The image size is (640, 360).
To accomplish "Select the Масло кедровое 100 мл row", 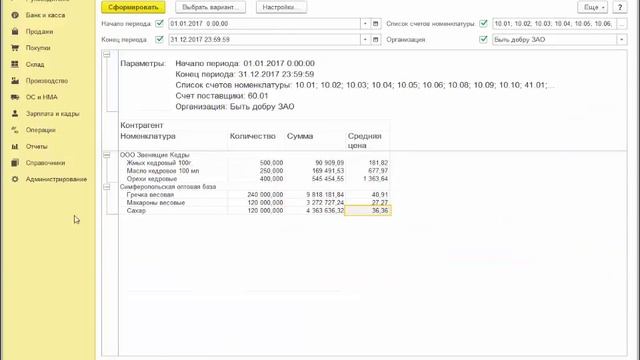I will point(163,171).
